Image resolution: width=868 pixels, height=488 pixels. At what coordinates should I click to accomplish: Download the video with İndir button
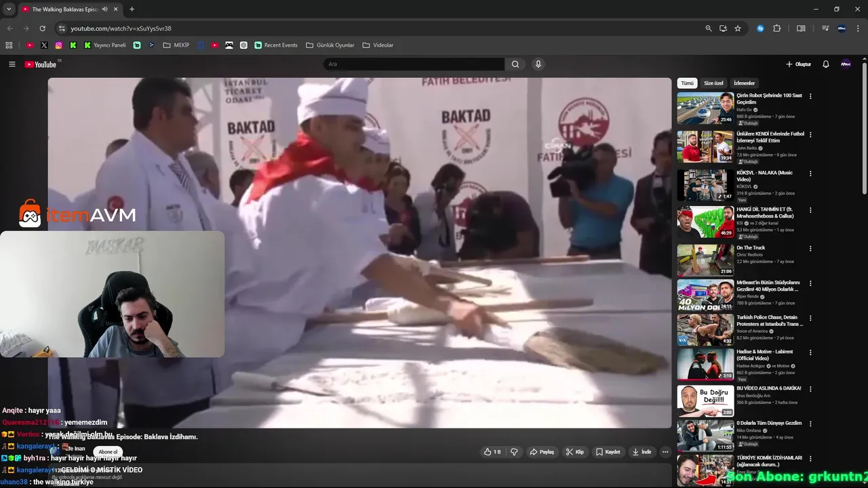(642, 452)
